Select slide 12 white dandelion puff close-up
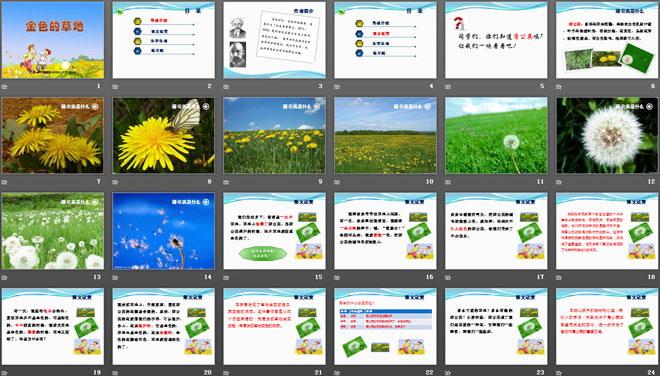 pos(607,136)
